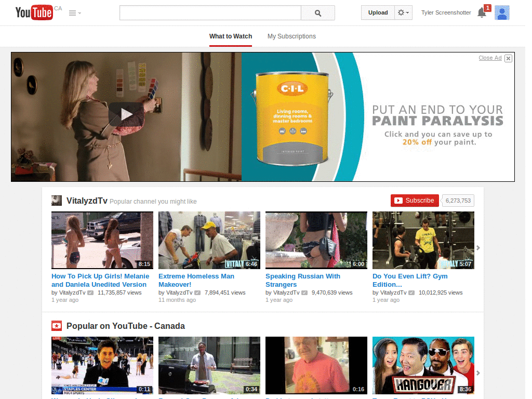
Task: Click verified badge under Do You Even Lift
Action: pos(411,293)
